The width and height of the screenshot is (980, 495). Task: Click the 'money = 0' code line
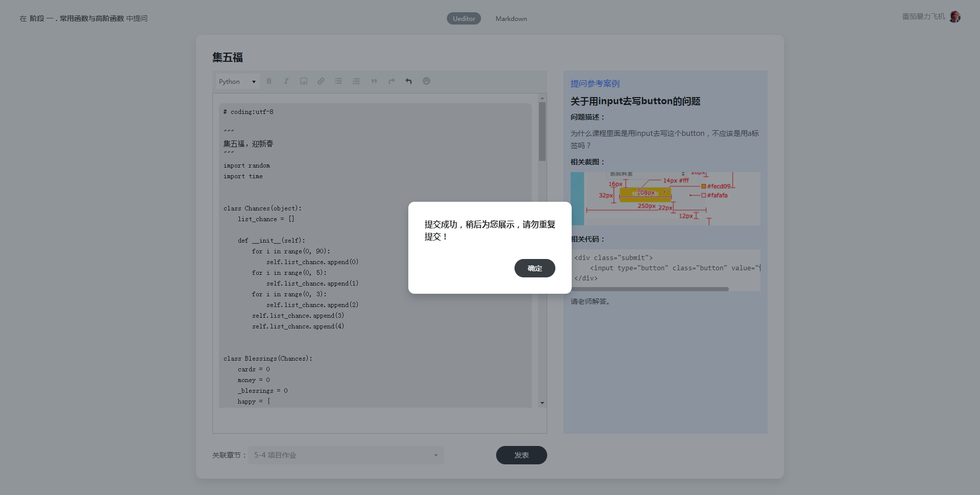(254, 380)
